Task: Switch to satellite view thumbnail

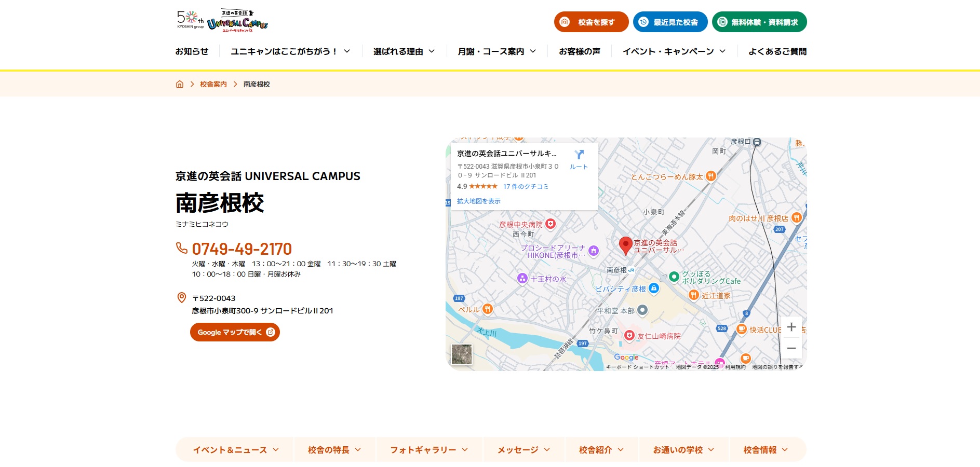Action: (x=462, y=354)
